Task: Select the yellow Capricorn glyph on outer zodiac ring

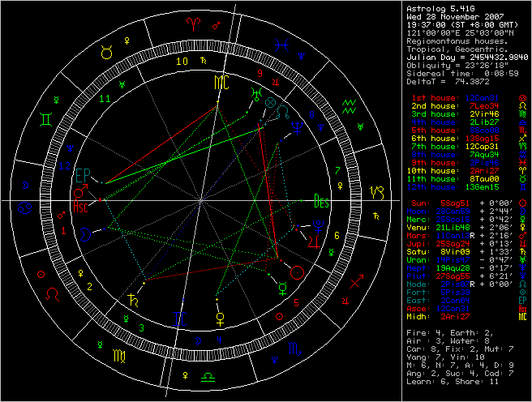Action: 377,193
